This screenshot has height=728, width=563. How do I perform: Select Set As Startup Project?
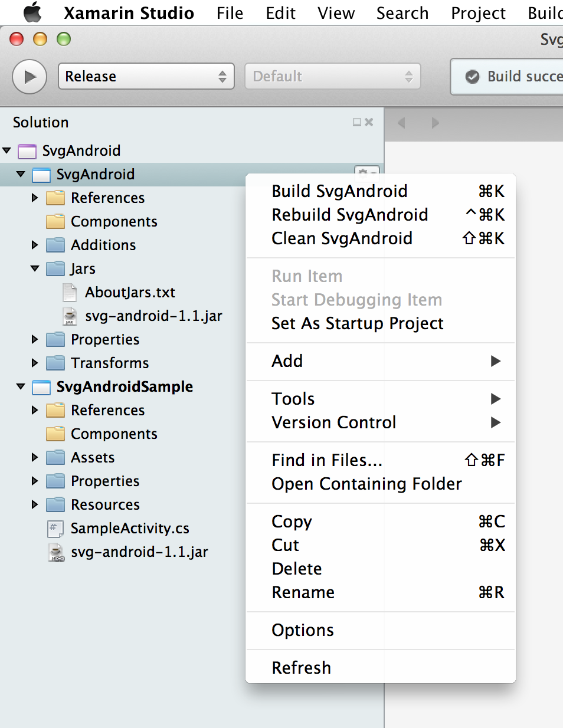[357, 323]
